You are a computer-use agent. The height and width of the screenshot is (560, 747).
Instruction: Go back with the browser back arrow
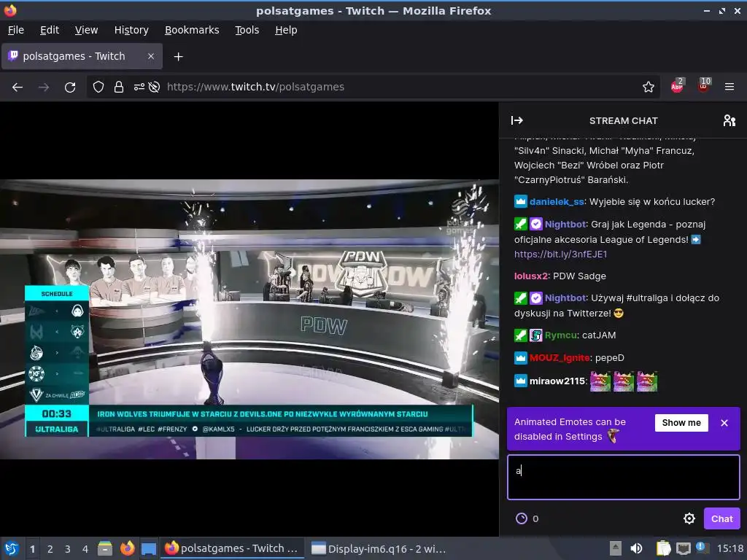18,87
